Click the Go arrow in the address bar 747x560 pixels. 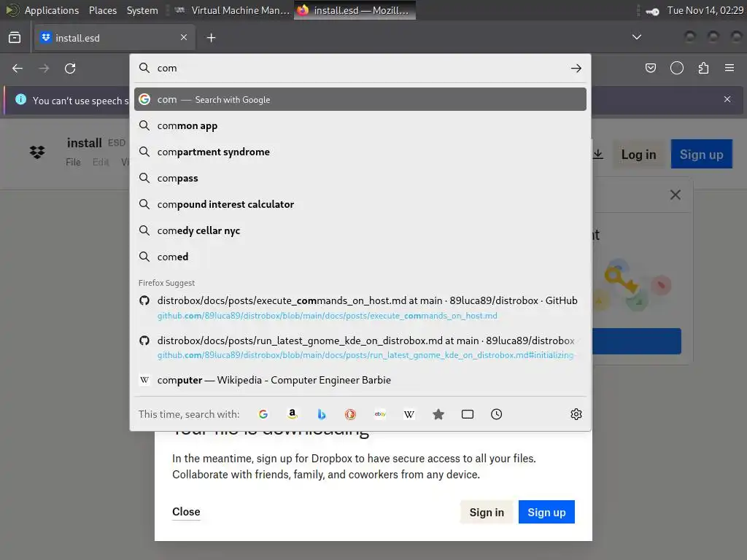click(576, 68)
